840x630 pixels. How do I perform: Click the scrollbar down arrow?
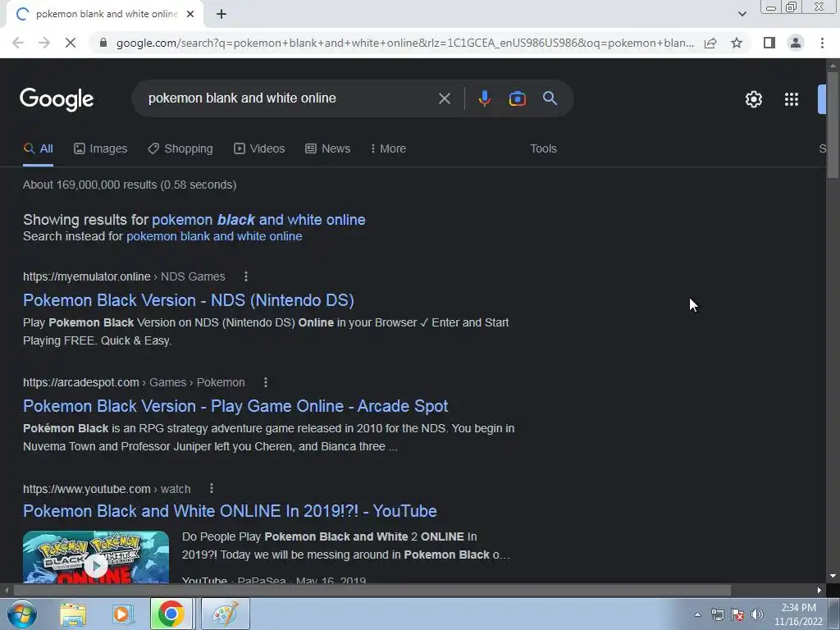click(833, 576)
